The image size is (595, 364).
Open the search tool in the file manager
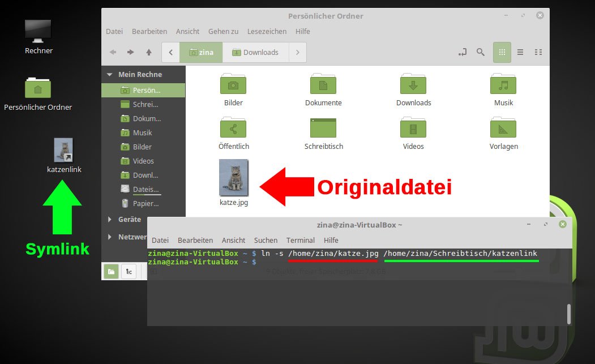tap(480, 52)
